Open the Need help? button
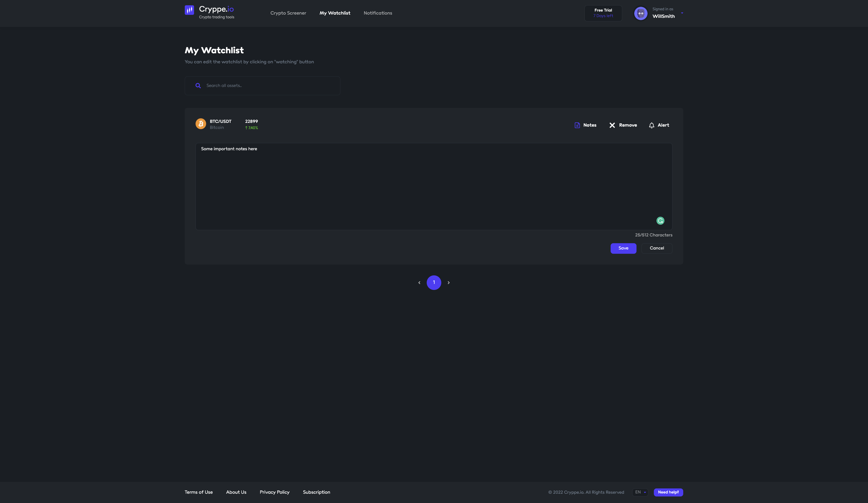Screen dimensions: 868x503 [x=668, y=492]
